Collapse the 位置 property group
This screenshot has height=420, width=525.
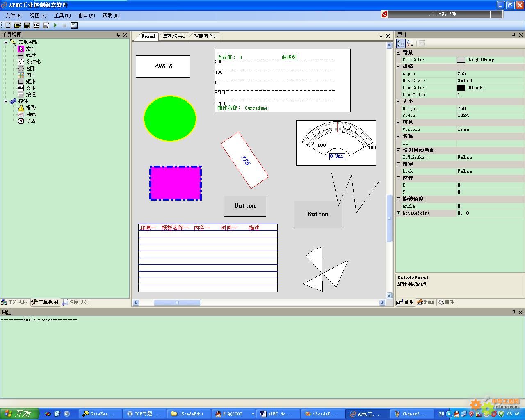(399, 178)
